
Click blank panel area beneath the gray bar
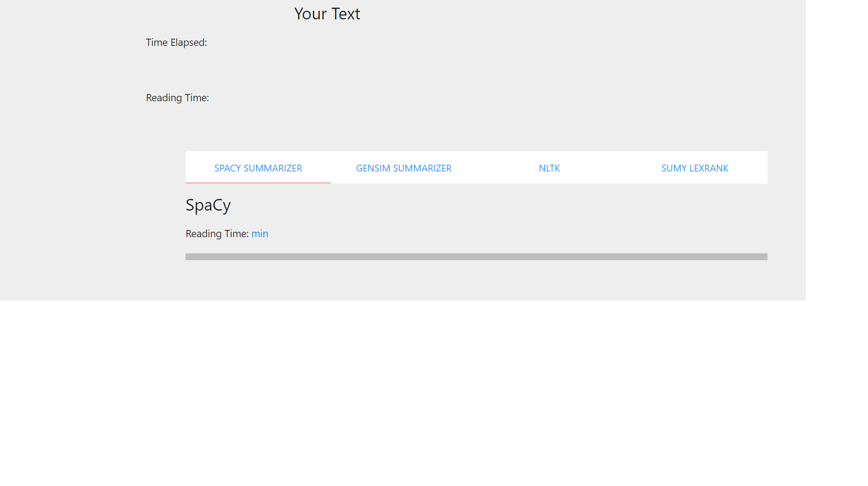(x=476, y=280)
